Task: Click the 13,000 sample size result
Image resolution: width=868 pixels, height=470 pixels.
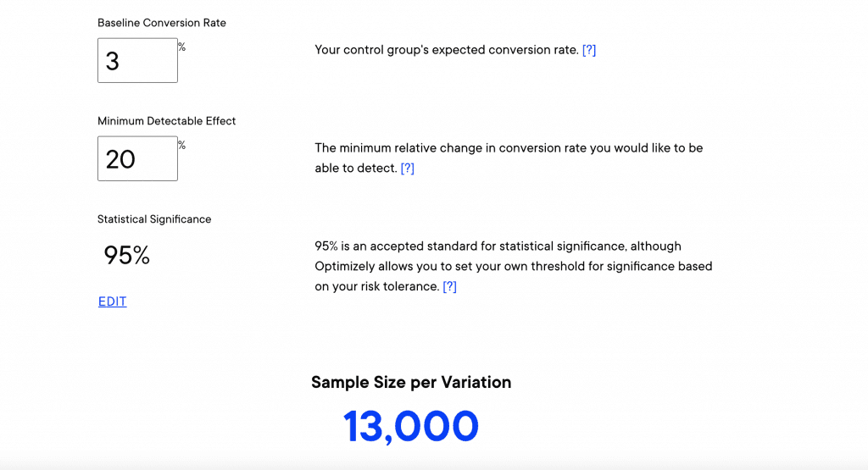Action: click(411, 426)
